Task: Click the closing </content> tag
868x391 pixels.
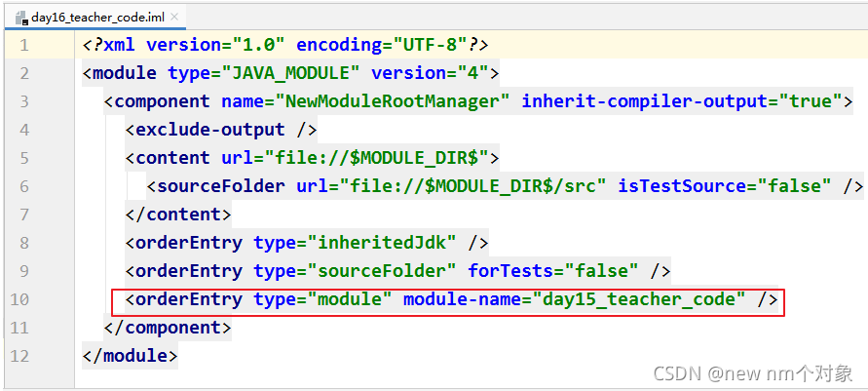Action: point(178,215)
